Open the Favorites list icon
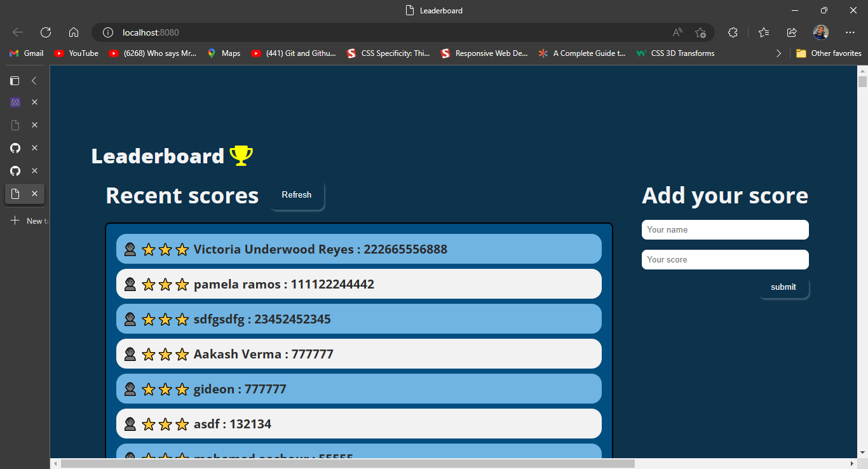 point(764,32)
